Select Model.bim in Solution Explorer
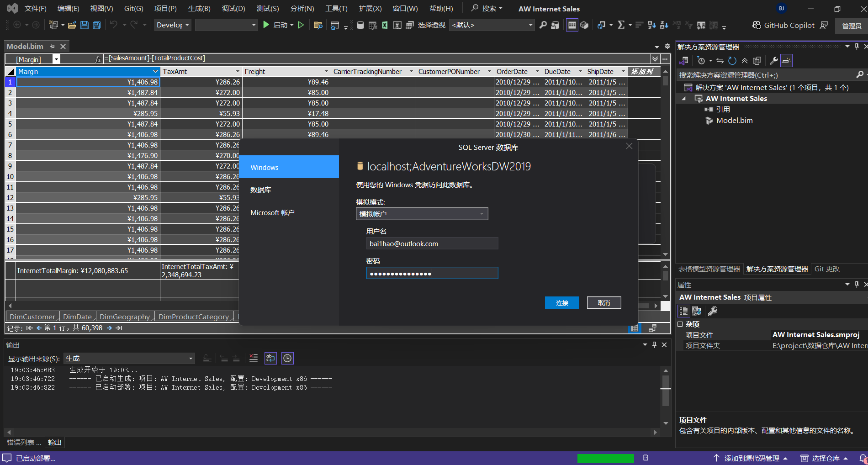868x465 pixels. point(734,121)
